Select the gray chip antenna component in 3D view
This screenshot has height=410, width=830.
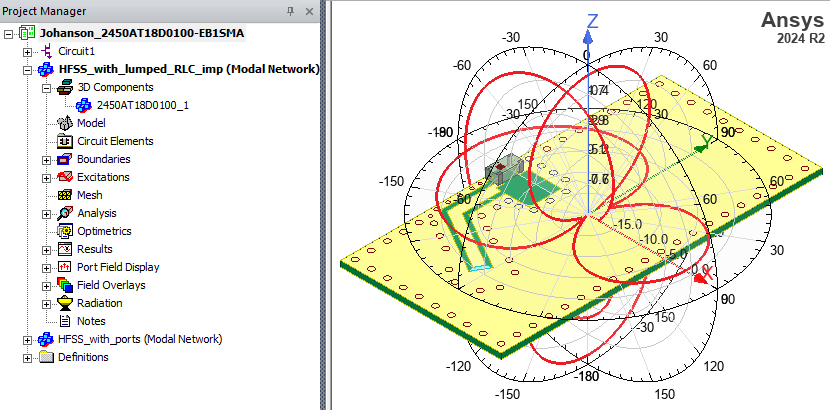point(504,169)
